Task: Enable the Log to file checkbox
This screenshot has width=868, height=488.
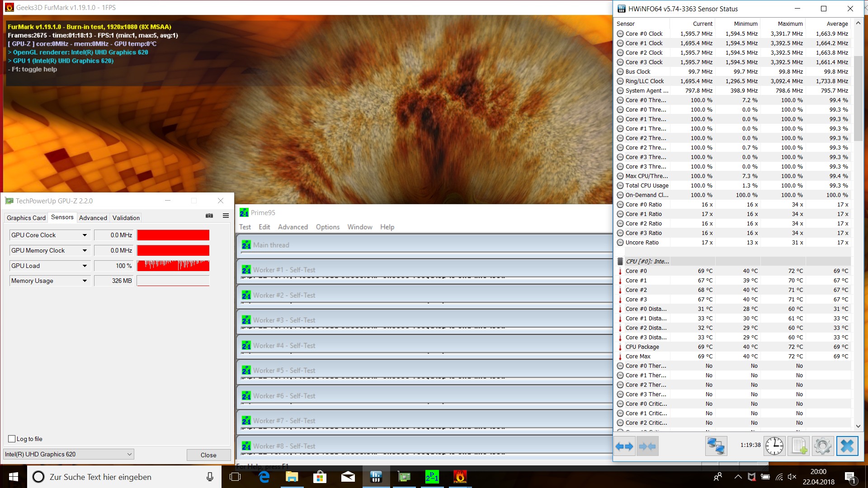Action: pos(12,439)
